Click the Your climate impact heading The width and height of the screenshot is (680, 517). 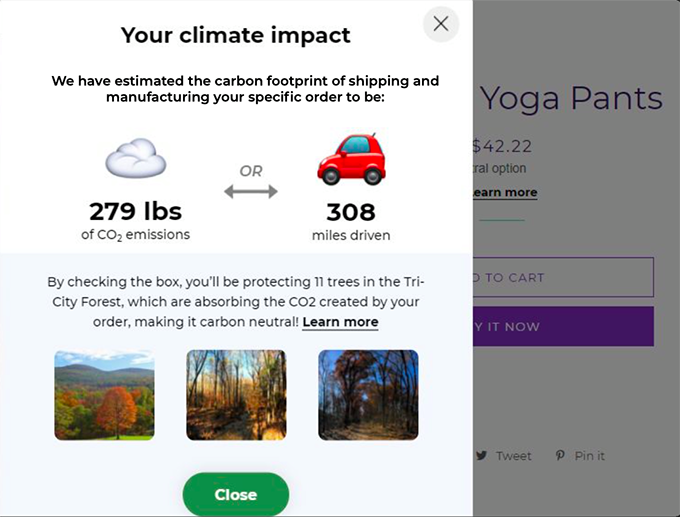point(236,36)
